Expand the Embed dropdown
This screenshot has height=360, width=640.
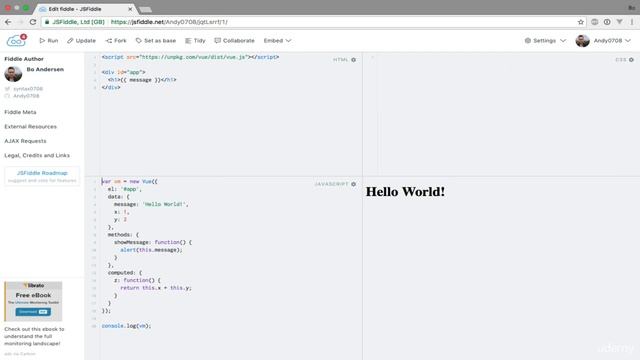pos(277,41)
